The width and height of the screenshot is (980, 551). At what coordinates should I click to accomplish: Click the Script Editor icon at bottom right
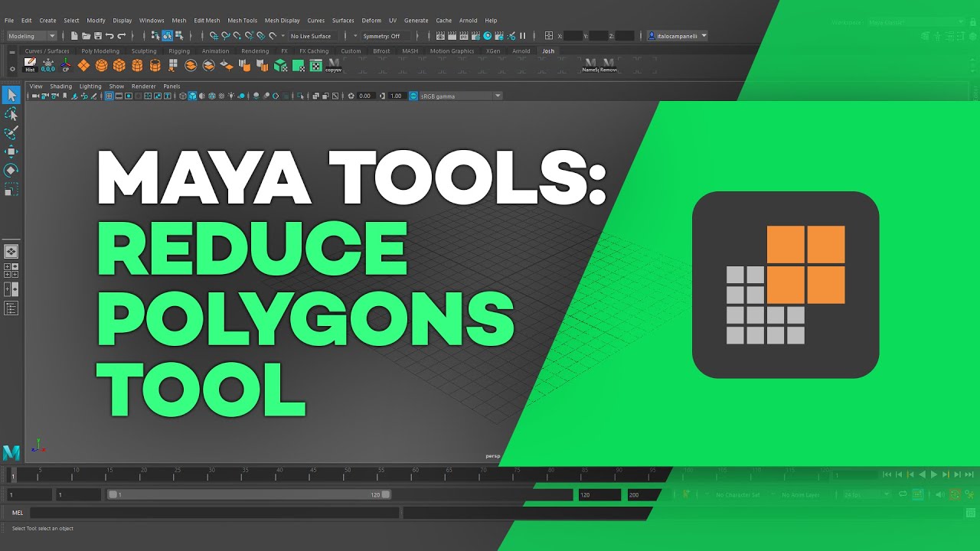click(971, 513)
